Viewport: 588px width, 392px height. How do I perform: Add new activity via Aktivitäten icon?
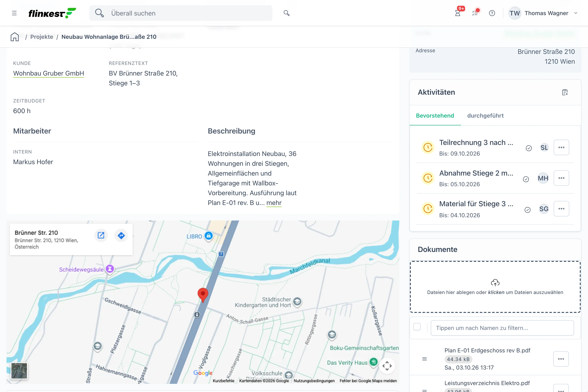point(565,92)
